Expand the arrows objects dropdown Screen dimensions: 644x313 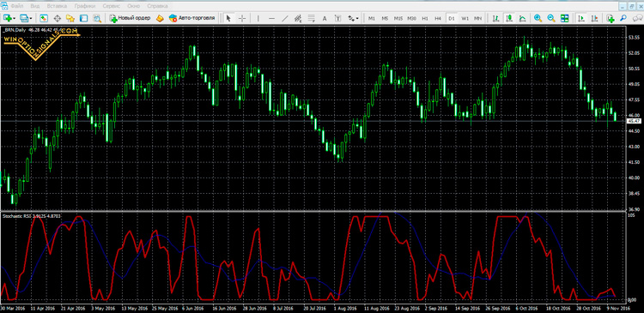(357, 19)
